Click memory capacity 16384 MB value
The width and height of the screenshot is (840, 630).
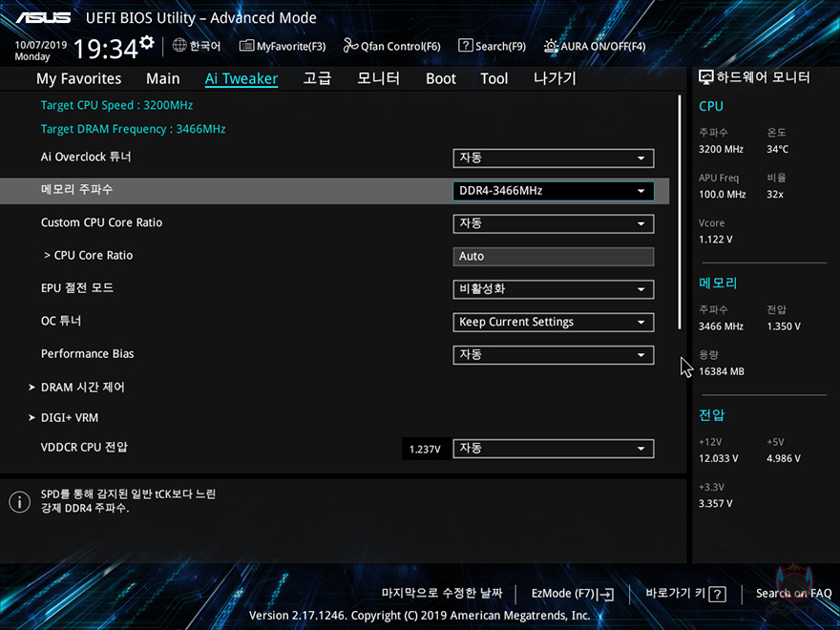pyautogui.click(x=721, y=371)
